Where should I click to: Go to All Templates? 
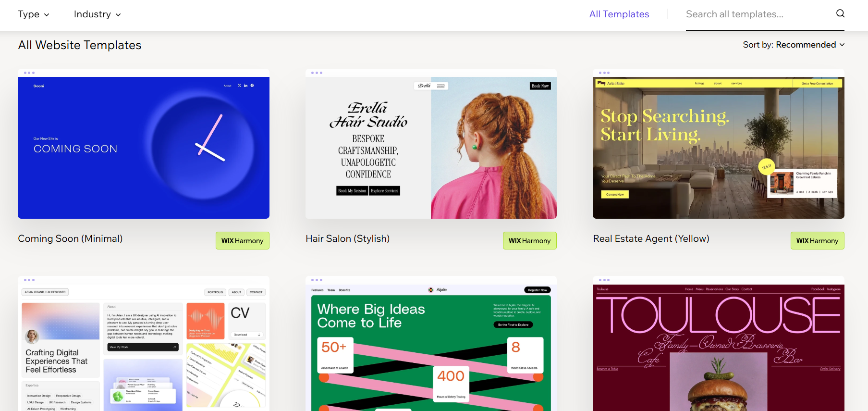[619, 14]
